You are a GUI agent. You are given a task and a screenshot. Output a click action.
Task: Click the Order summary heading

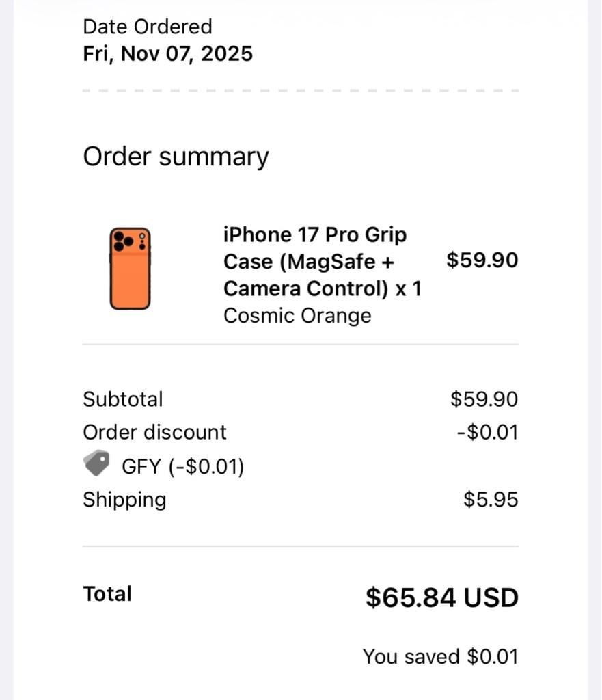pos(176,157)
